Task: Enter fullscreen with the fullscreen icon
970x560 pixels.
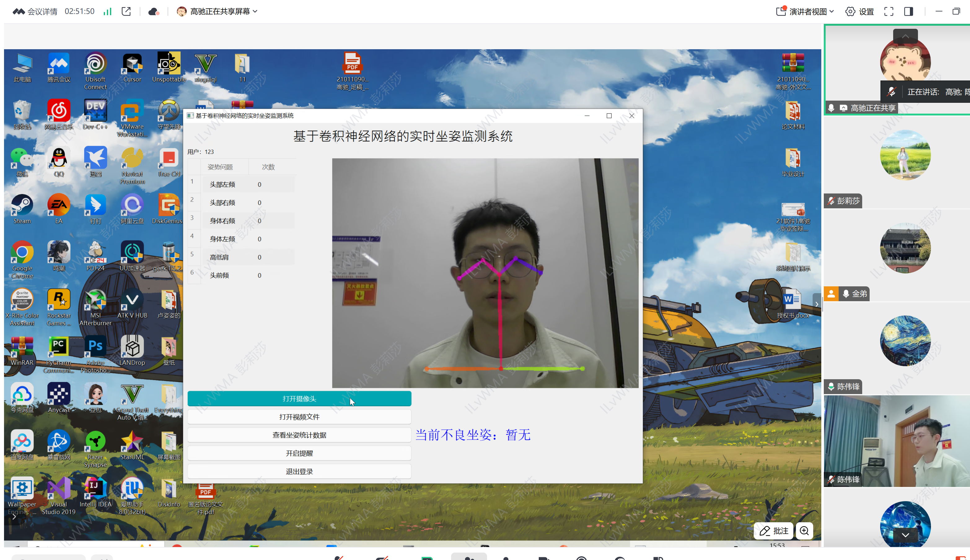Action: coord(889,11)
